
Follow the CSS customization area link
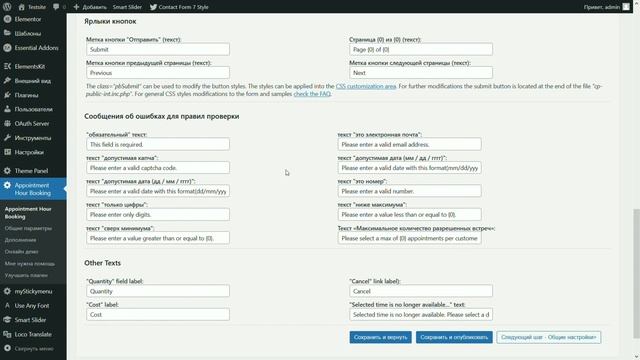pos(366,86)
